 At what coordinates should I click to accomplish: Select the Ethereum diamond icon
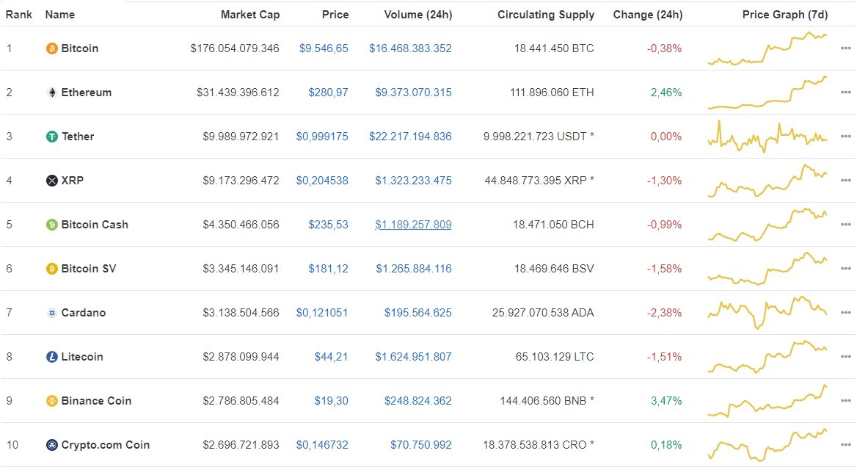[51, 93]
